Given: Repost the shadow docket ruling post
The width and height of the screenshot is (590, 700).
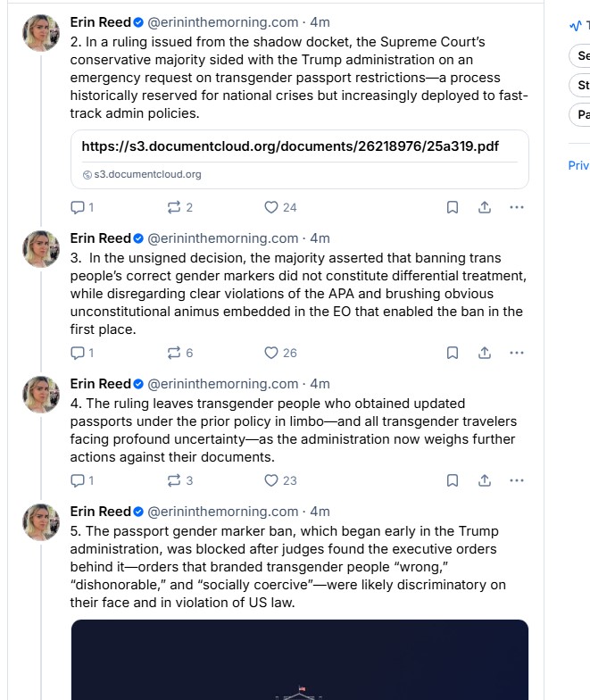Looking at the screenshot, I should pyautogui.click(x=174, y=207).
